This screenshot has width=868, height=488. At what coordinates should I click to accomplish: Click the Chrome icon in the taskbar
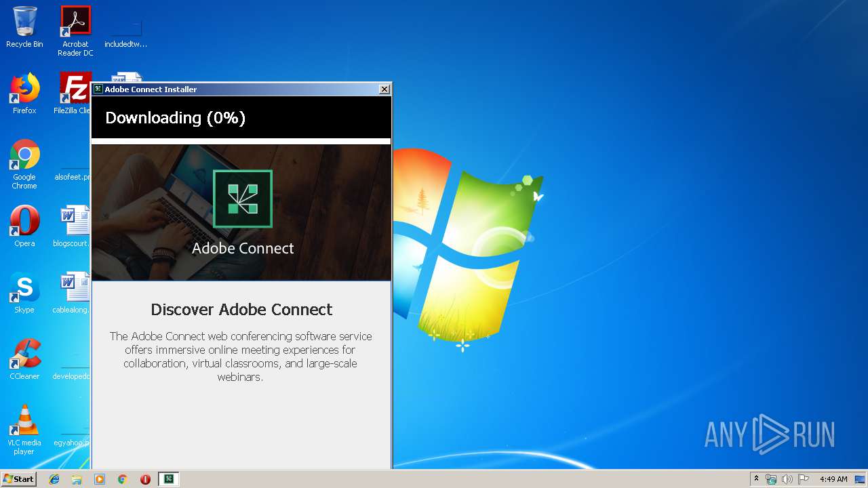point(123,479)
